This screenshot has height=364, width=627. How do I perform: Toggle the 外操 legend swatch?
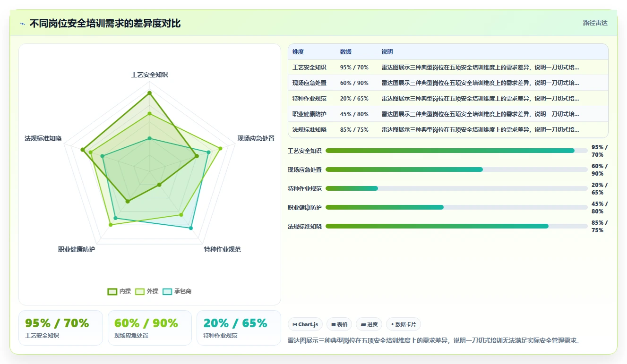140,291
